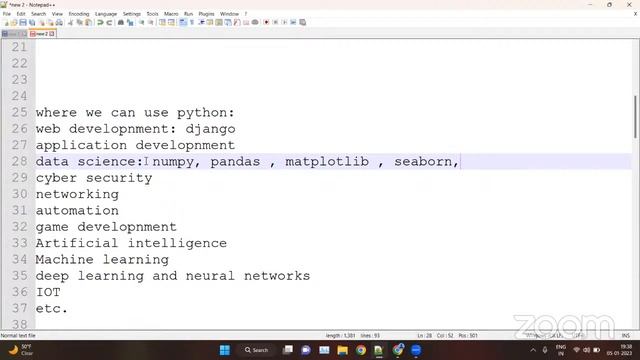Save the current file via toolbar
This screenshot has width=640, height=360.
click(23, 22)
